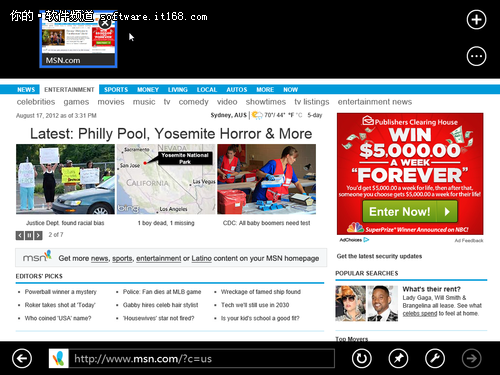Go forward with the forward arrow button
This screenshot has height=375, width=500.
471,358
